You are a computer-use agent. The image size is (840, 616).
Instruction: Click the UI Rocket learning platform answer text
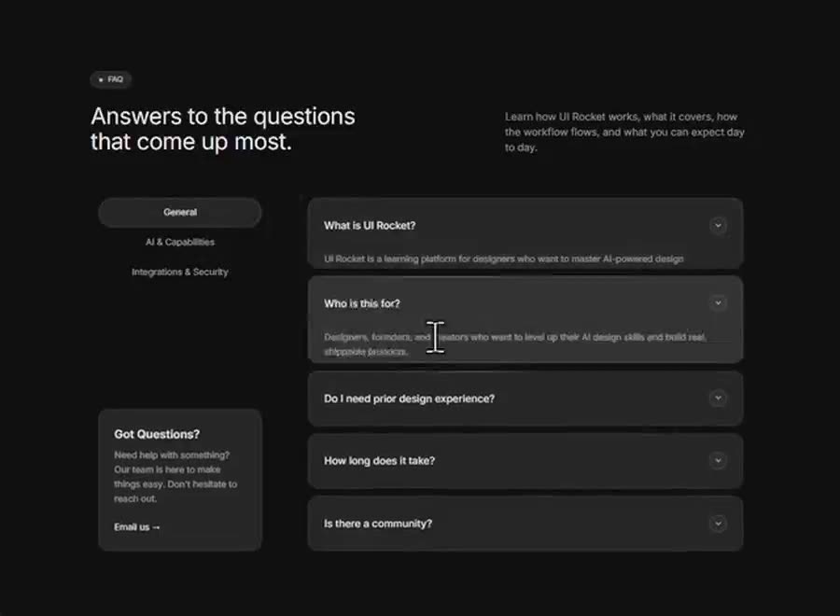[504, 259]
